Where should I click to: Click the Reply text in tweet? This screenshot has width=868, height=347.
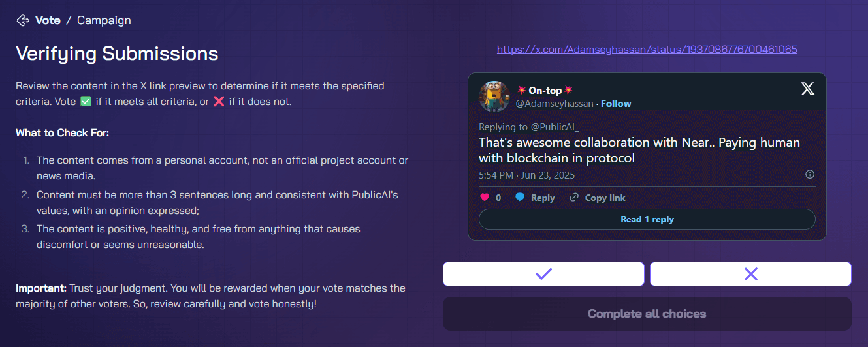[543, 198]
